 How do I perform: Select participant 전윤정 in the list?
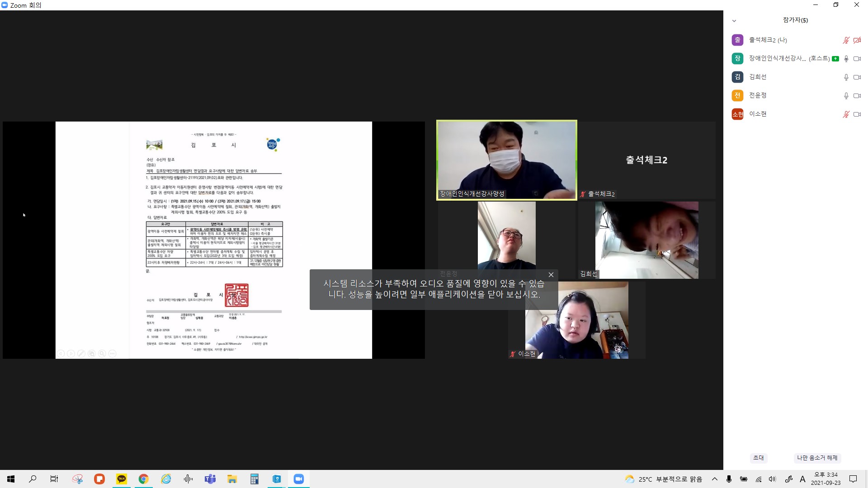coord(796,96)
